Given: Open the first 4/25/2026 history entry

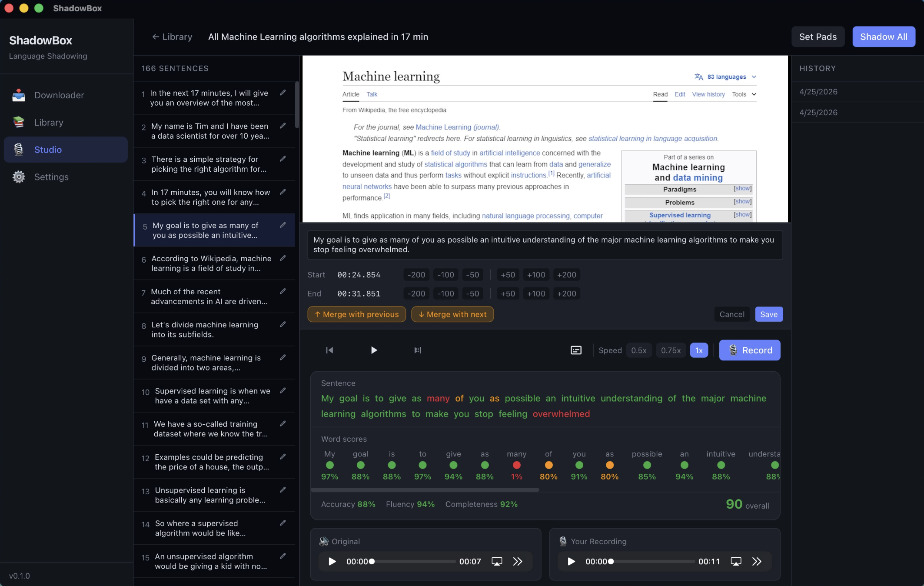Looking at the screenshot, I should coord(858,92).
